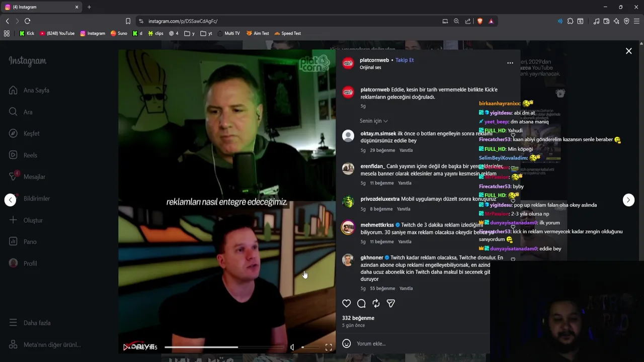Open erenfidan_ commenter profile
The height and width of the screenshot is (362, 644).
[x=372, y=166]
